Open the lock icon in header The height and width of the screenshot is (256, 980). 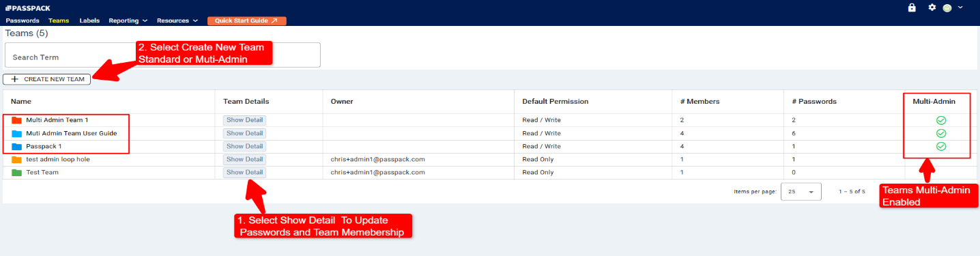(x=912, y=8)
